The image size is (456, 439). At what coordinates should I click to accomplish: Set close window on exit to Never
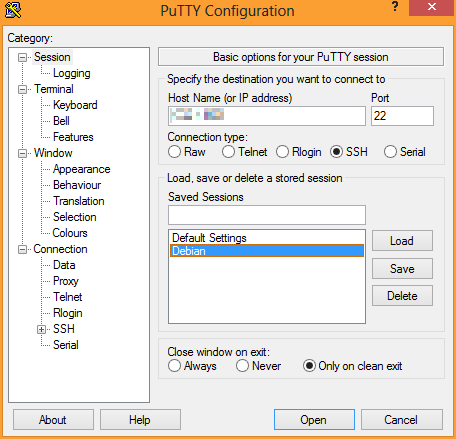[x=242, y=366]
